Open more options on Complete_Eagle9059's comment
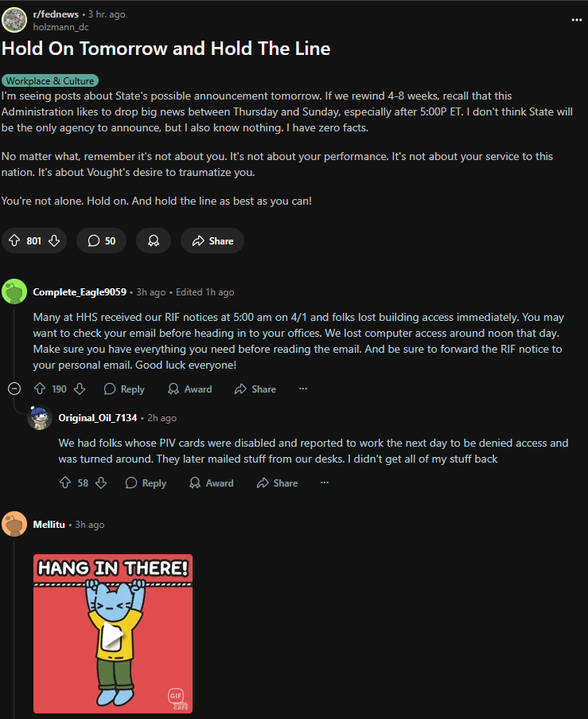The image size is (588, 719). click(303, 389)
